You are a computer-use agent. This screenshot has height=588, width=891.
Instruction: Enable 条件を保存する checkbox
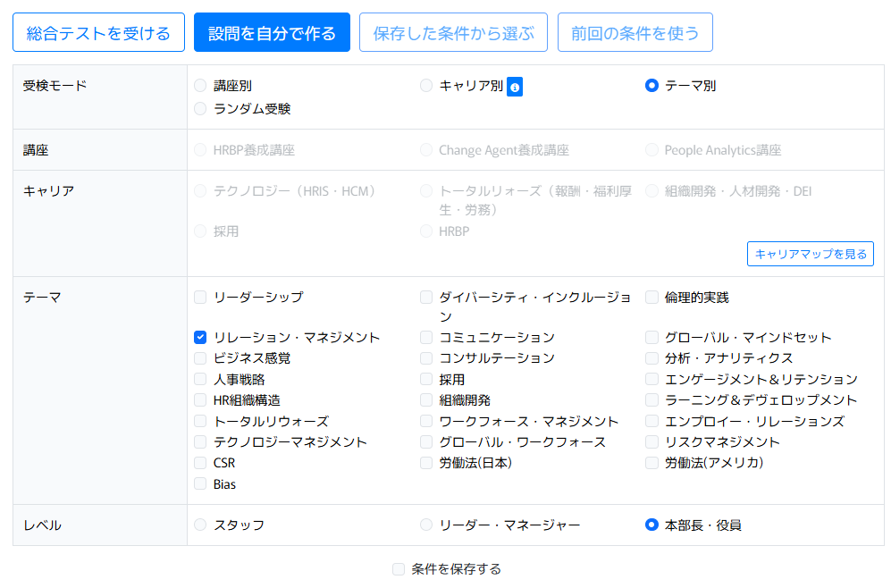coord(399,569)
